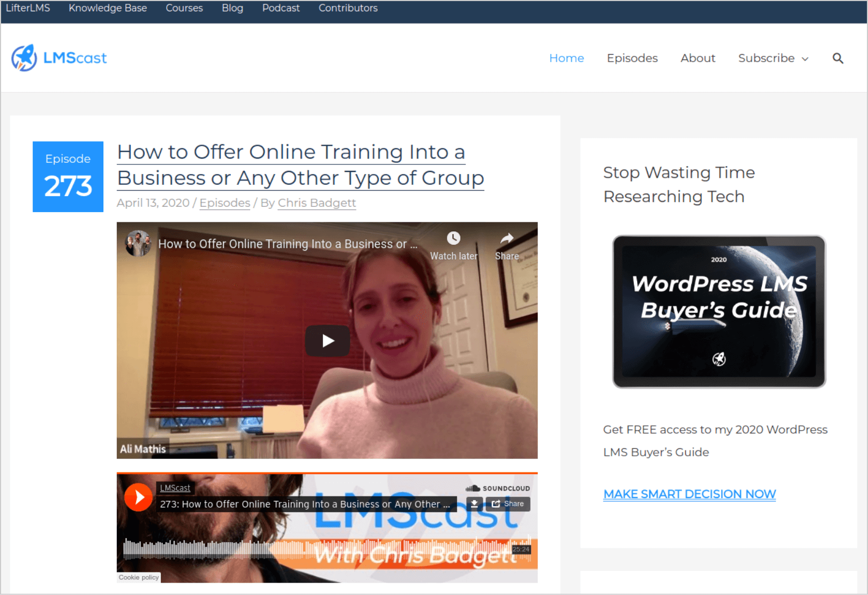
Task: Click the SoundCloud Share button
Action: tap(508, 504)
